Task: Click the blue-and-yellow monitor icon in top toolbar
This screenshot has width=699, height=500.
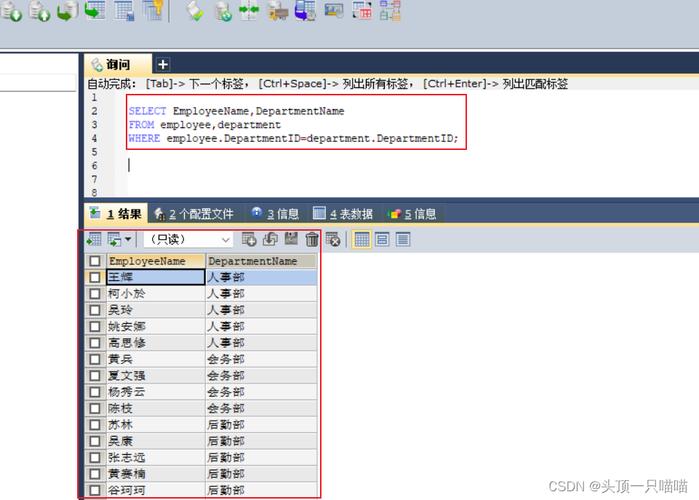Action: 334,10
